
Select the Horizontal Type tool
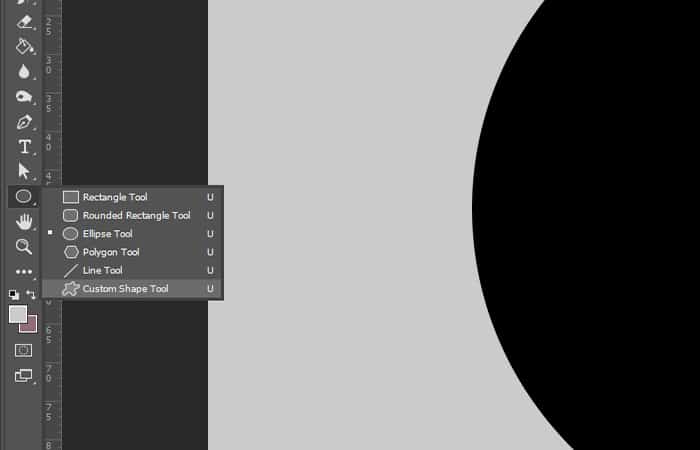click(24, 146)
